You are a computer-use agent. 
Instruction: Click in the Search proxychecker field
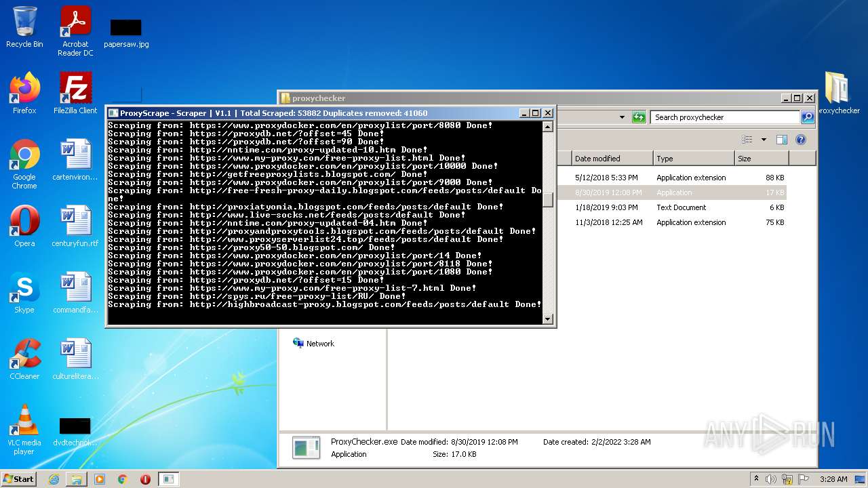point(725,117)
